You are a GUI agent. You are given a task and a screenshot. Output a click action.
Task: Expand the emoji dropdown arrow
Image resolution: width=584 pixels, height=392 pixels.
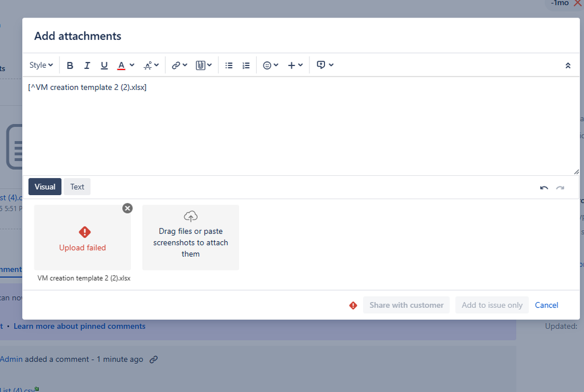pos(276,65)
